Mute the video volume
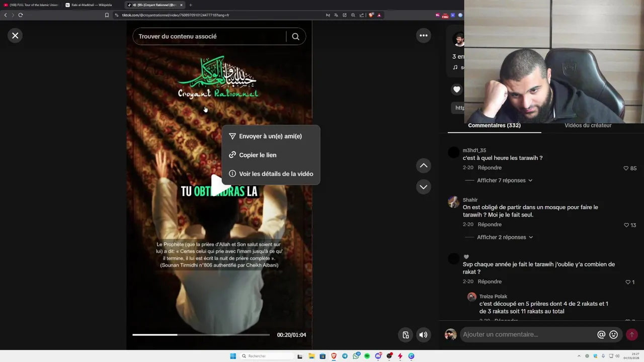This screenshot has width=644, height=362. [424, 335]
